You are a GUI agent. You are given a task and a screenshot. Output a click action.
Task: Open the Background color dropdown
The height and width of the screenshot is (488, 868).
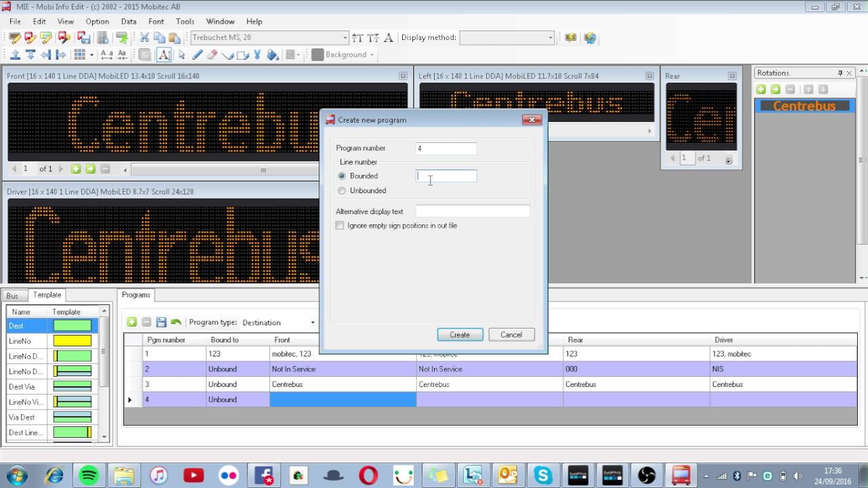pyautogui.click(x=372, y=55)
